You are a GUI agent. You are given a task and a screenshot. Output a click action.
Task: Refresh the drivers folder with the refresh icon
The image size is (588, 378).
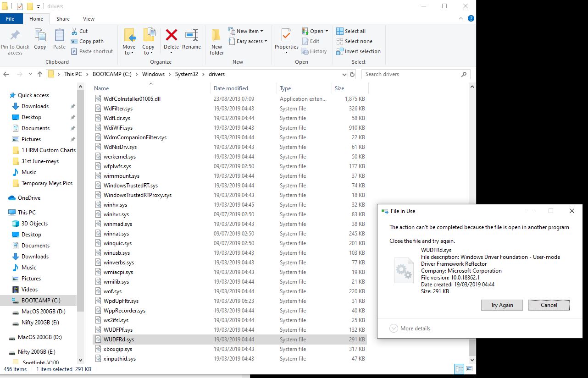pos(351,74)
